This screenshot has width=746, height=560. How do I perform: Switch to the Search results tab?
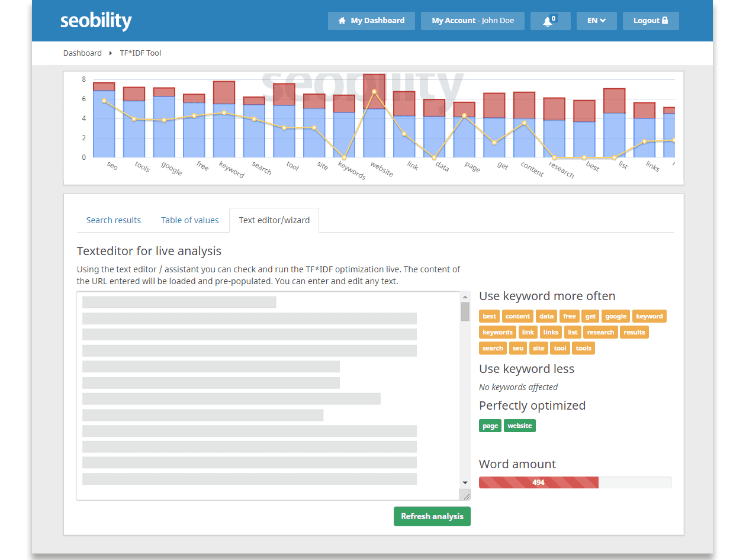[x=113, y=220]
